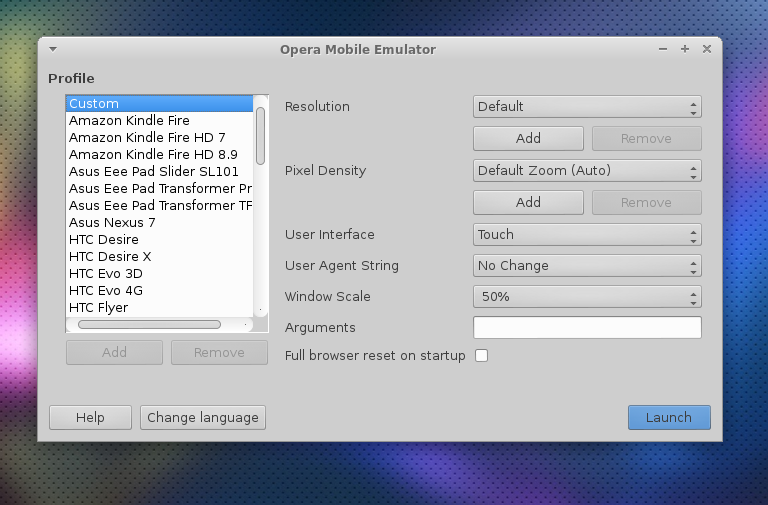Select the HTC Desire X profile
Screen dimensions: 768x505
click(x=160, y=257)
